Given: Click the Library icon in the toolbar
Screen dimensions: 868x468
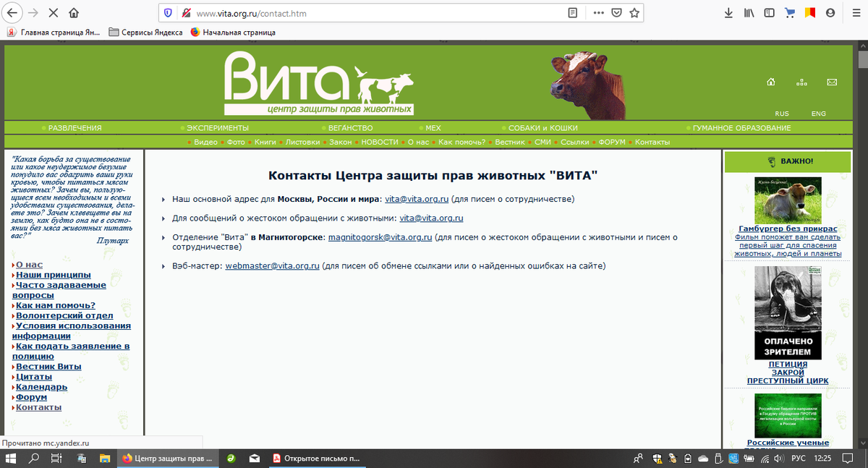Looking at the screenshot, I should (x=749, y=12).
